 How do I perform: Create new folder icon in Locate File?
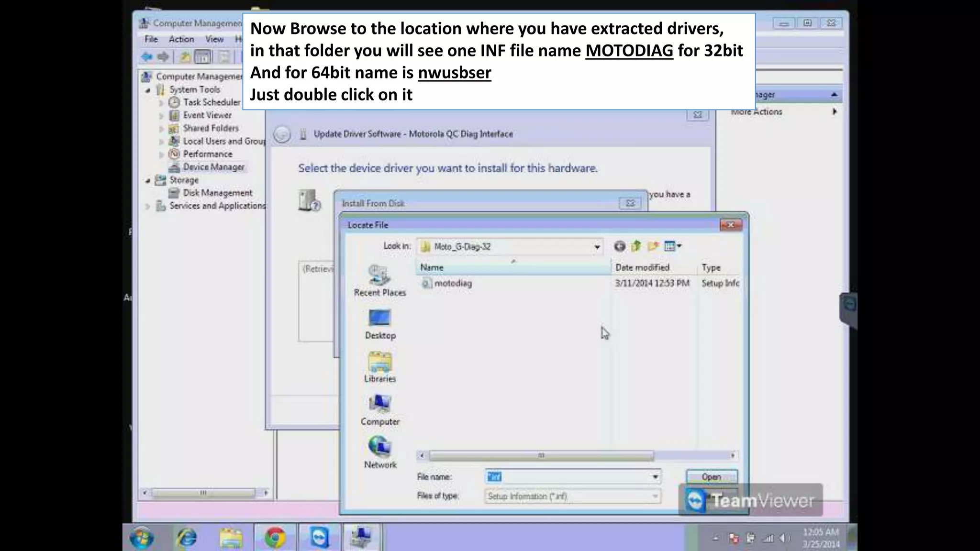click(x=653, y=246)
